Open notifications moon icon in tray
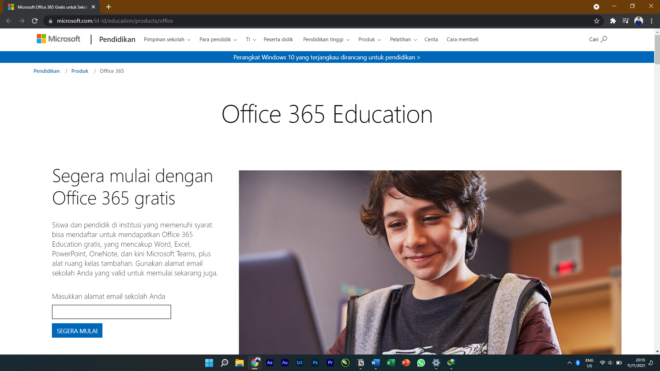 (x=651, y=363)
